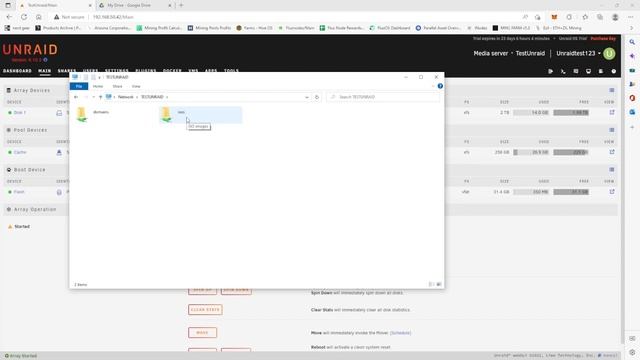Open FluxOS Dashboard bookmark
Image resolution: width=640 pixels, height=360 pixels.
pos(390,28)
